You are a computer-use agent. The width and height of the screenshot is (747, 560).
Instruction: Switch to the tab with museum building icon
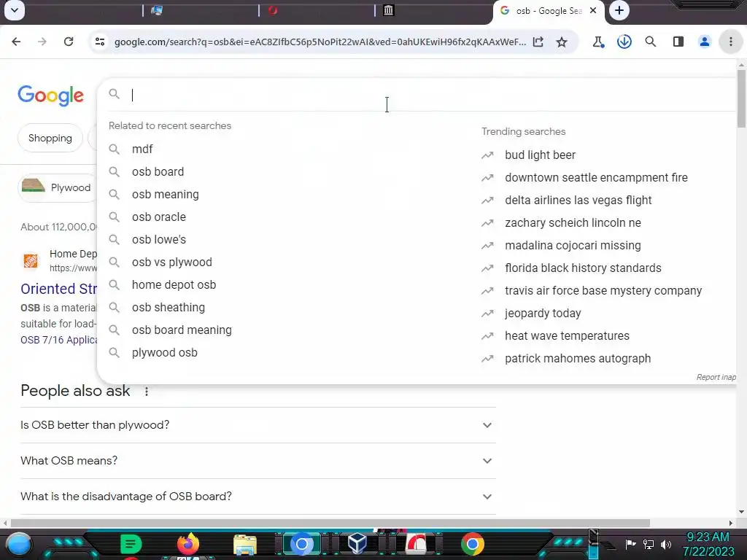pos(389,10)
